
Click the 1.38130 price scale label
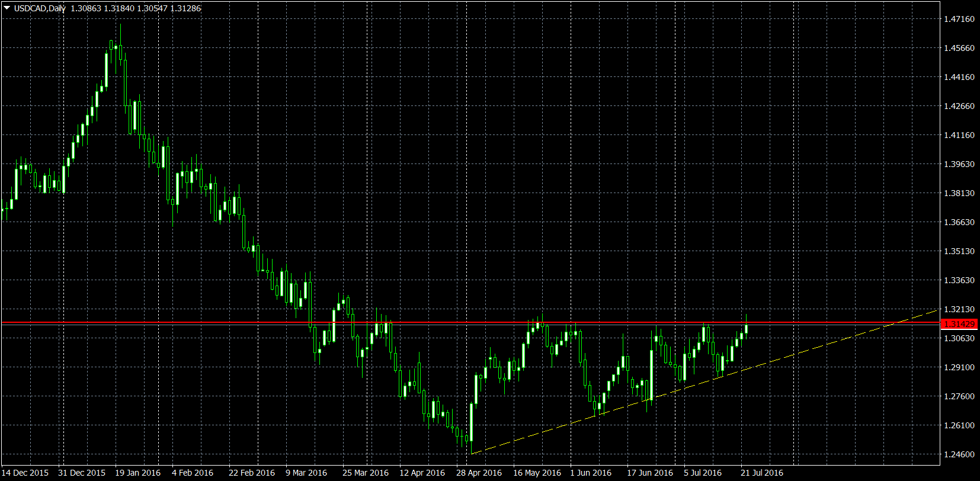tap(959, 193)
